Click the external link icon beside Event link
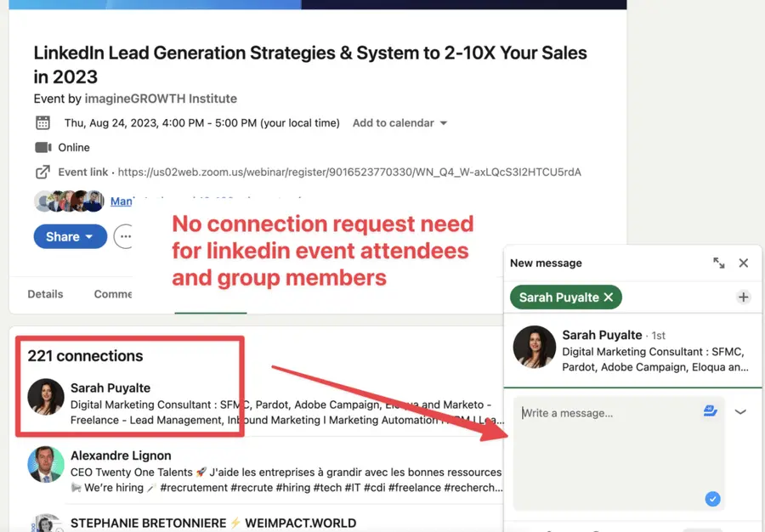 click(x=42, y=172)
